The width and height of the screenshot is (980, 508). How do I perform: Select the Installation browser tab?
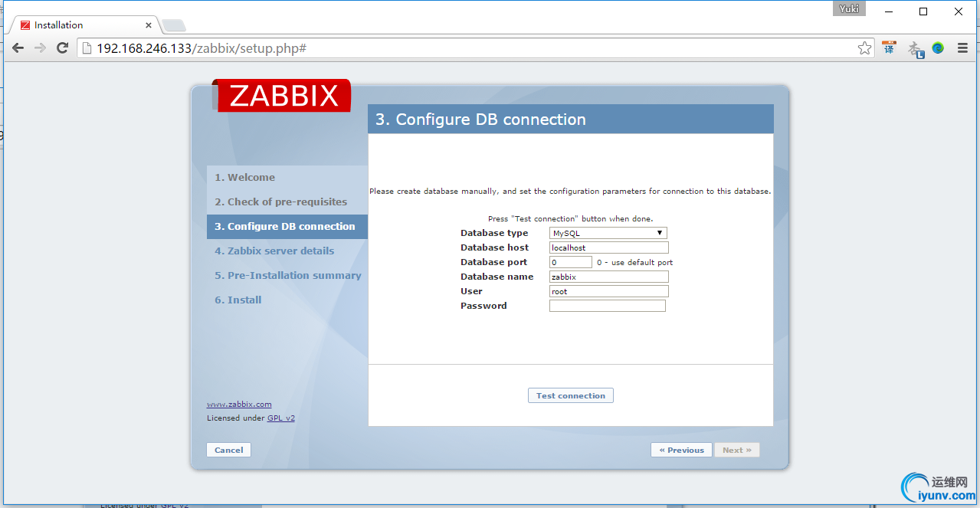(84, 25)
